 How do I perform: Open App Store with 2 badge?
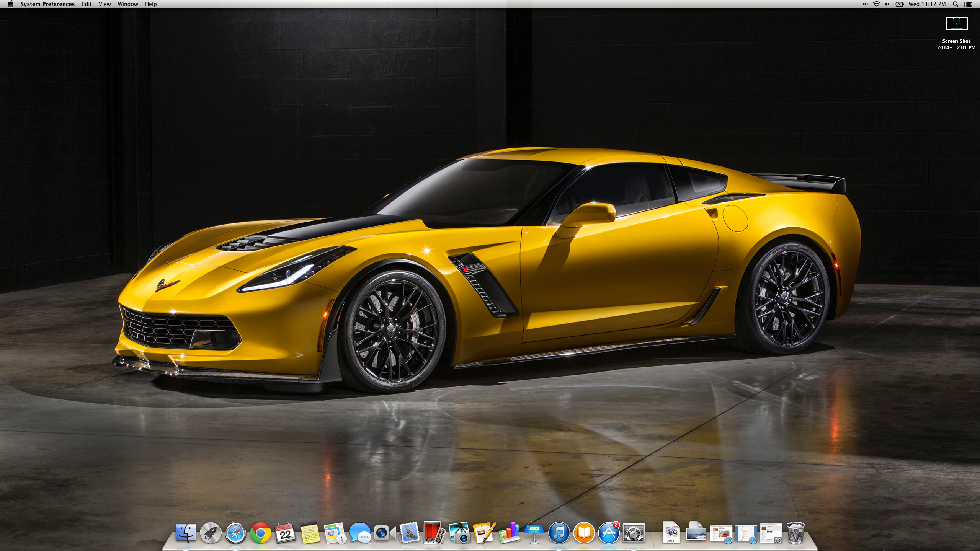[609, 533]
